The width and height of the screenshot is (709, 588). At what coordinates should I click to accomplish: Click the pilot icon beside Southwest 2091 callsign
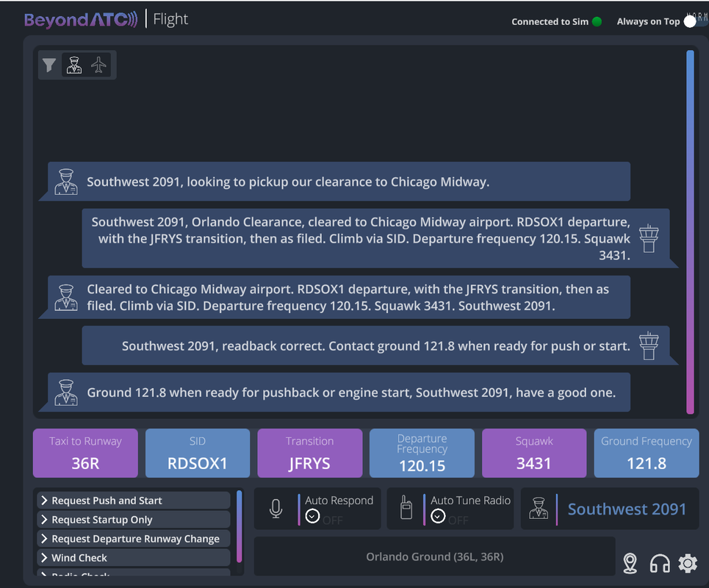pos(539,509)
